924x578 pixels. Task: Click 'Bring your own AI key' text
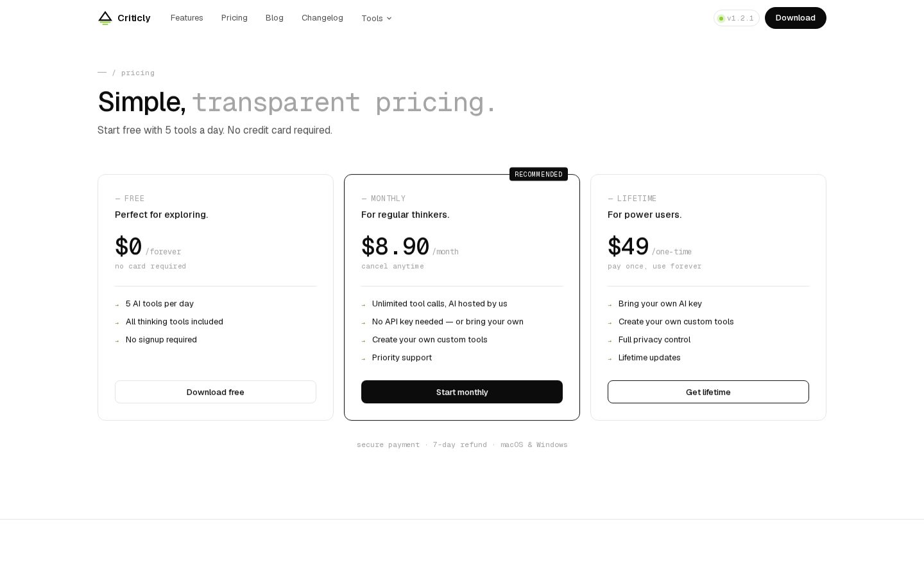(660, 304)
